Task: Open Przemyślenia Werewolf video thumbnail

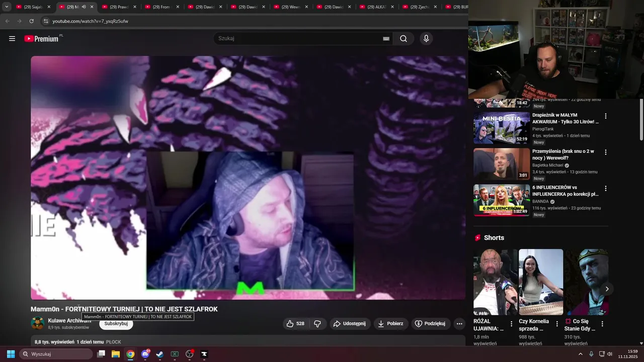Action: (x=502, y=164)
